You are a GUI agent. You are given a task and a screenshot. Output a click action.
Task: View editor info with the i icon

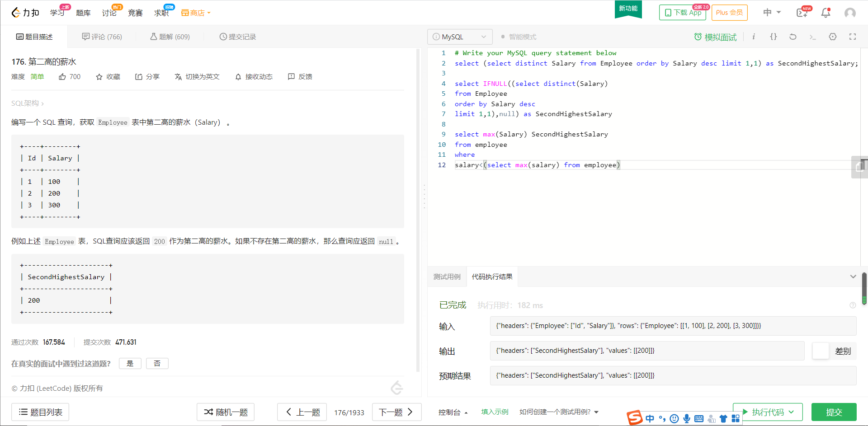click(754, 37)
